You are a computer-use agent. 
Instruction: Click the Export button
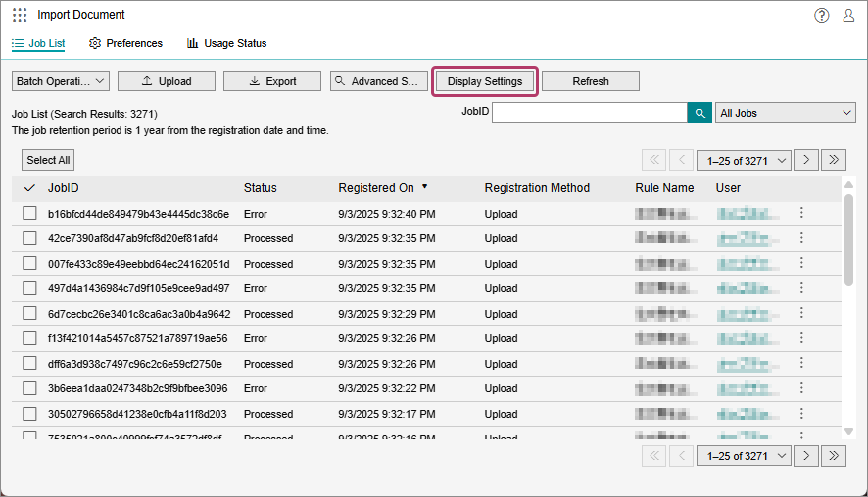tap(272, 81)
